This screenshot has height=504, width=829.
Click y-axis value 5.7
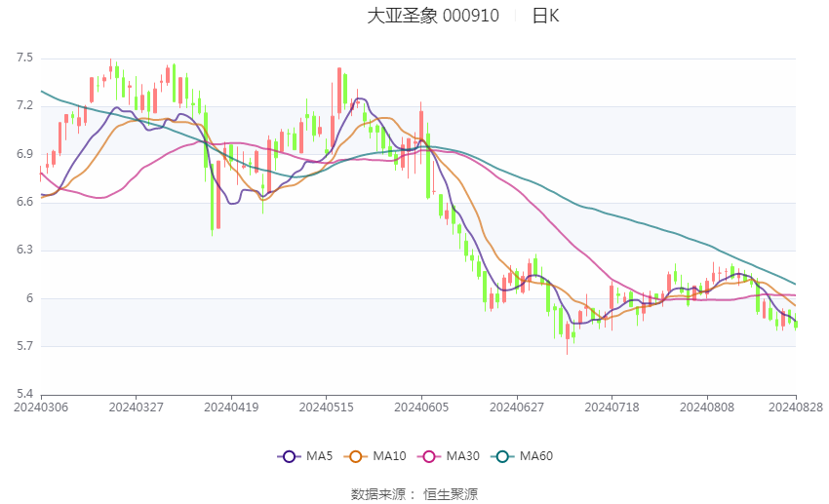(24, 346)
